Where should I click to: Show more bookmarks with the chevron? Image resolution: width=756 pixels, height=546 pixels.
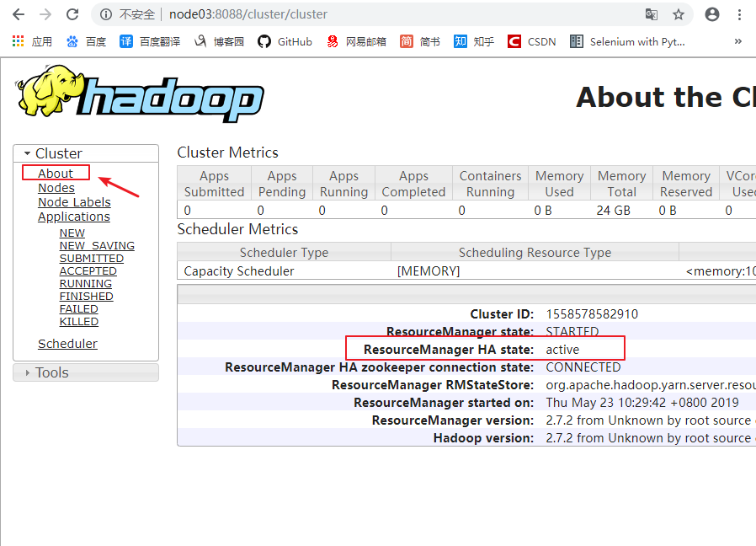point(737,41)
